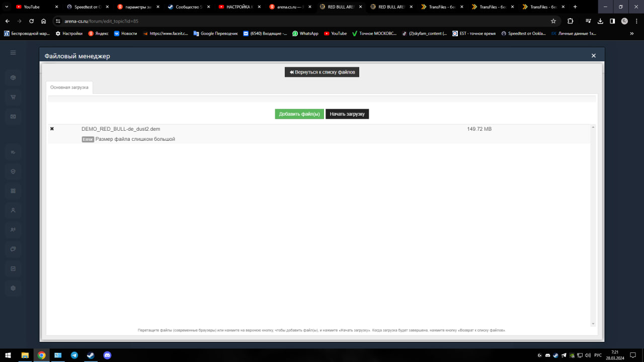The image size is (644, 362).
Task: Click the grid icon in the sidebar
Action: (x=13, y=191)
